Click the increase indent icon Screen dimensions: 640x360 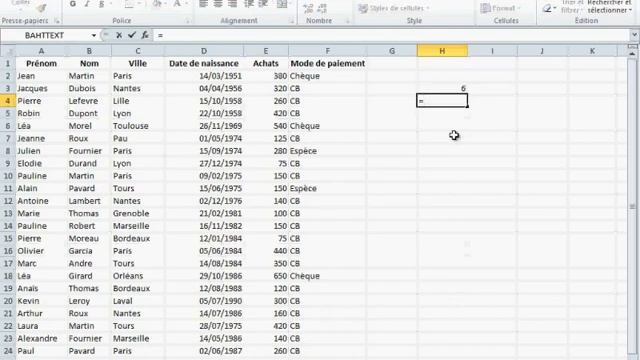pos(263,4)
